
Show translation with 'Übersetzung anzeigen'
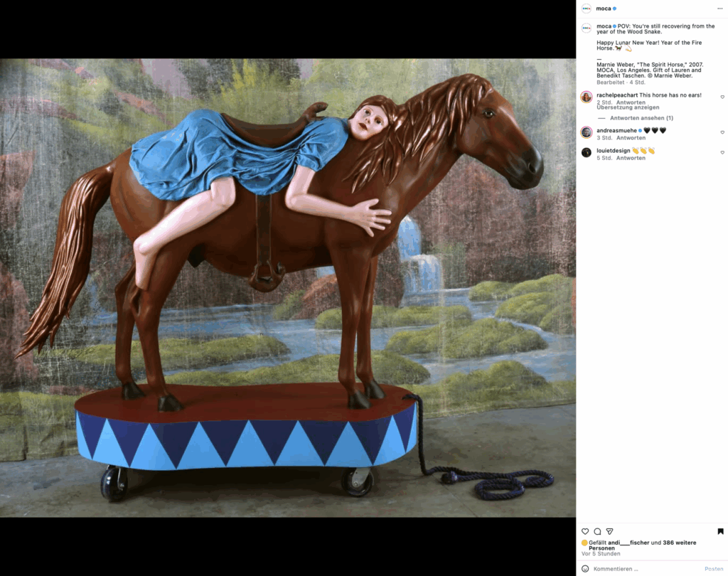point(628,107)
